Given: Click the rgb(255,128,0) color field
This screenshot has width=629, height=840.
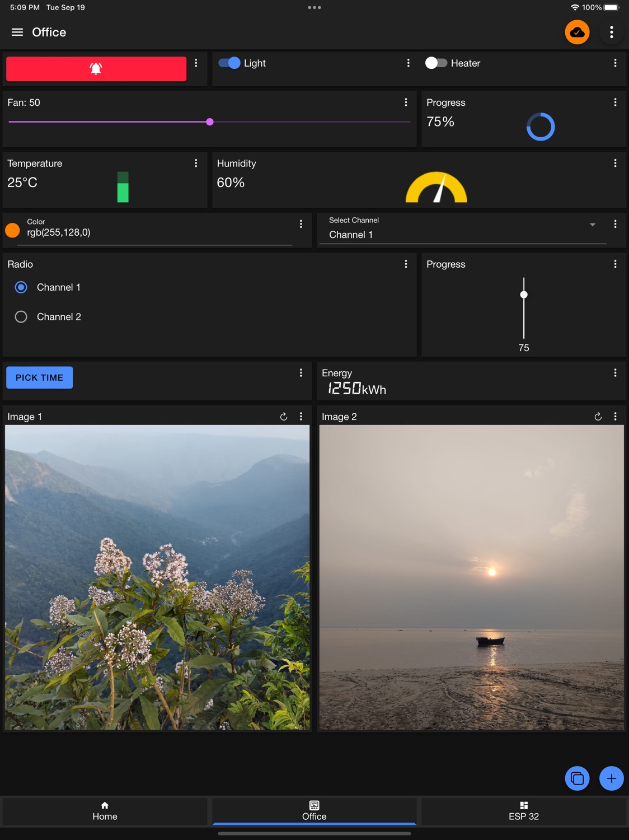Looking at the screenshot, I should coord(154,232).
